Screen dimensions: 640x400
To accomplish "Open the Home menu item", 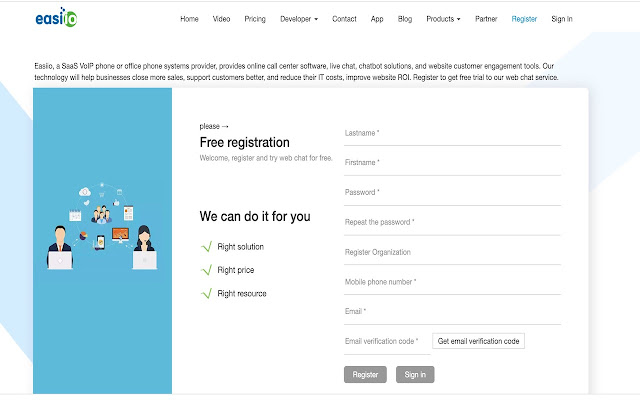I will [189, 19].
